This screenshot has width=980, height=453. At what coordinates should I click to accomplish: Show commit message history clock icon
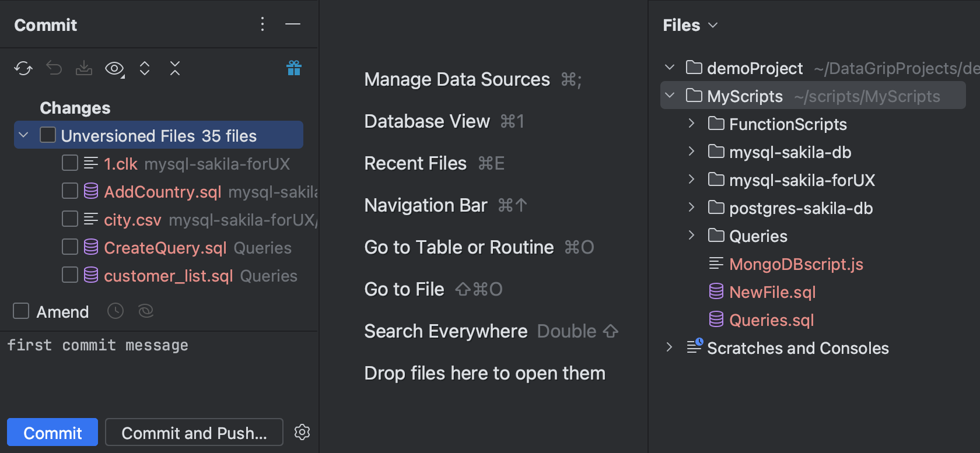[x=116, y=311]
